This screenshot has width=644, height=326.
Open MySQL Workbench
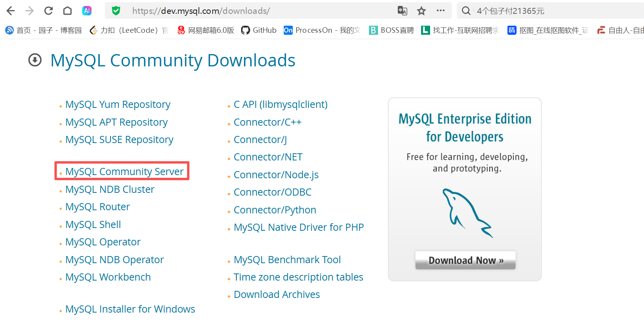point(108,277)
